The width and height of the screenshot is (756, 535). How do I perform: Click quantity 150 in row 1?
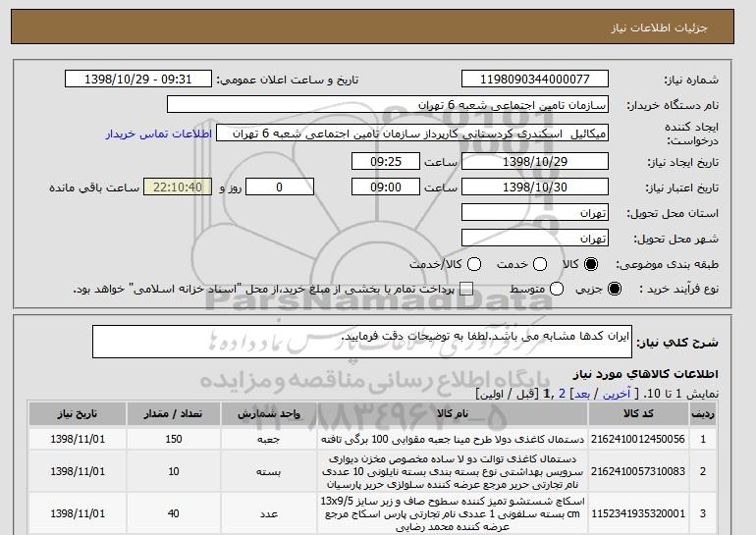coord(174,439)
